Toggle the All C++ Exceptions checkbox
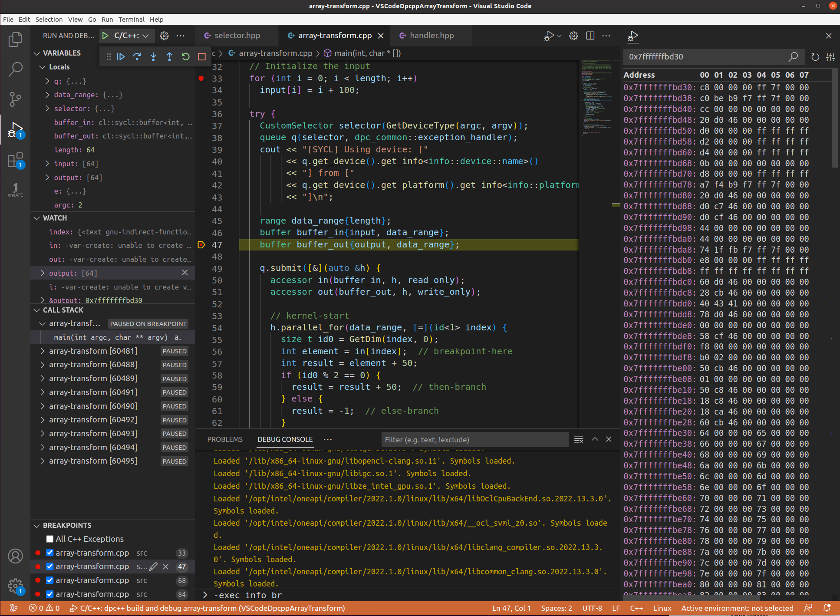Viewport: 840px width, 616px height. point(49,539)
